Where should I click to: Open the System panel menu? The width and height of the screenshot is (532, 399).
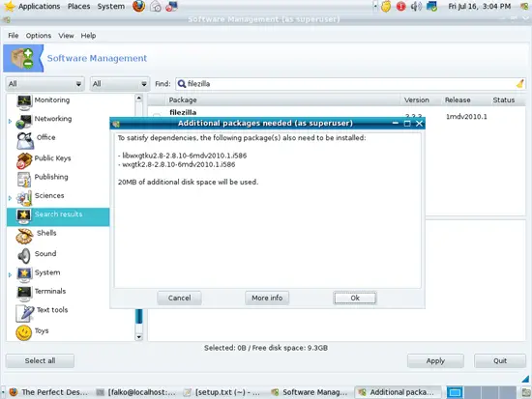coord(111,6)
